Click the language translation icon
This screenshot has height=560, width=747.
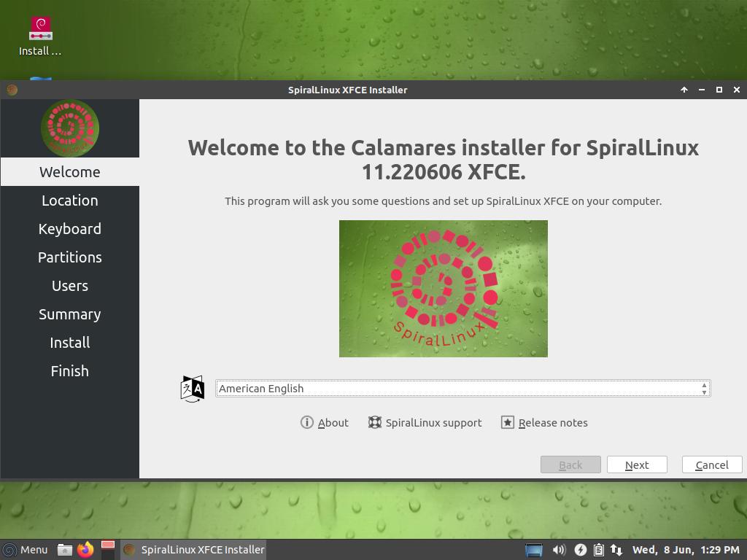pyautogui.click(x=193, y=389)
